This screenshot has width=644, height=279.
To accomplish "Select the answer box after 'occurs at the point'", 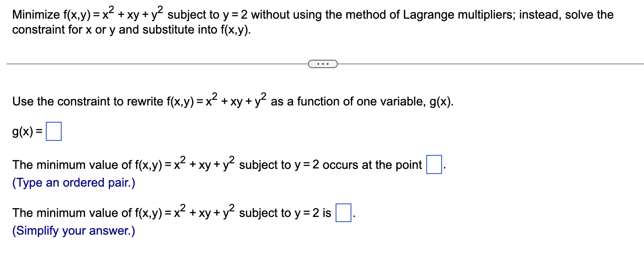I will [434, 165].
